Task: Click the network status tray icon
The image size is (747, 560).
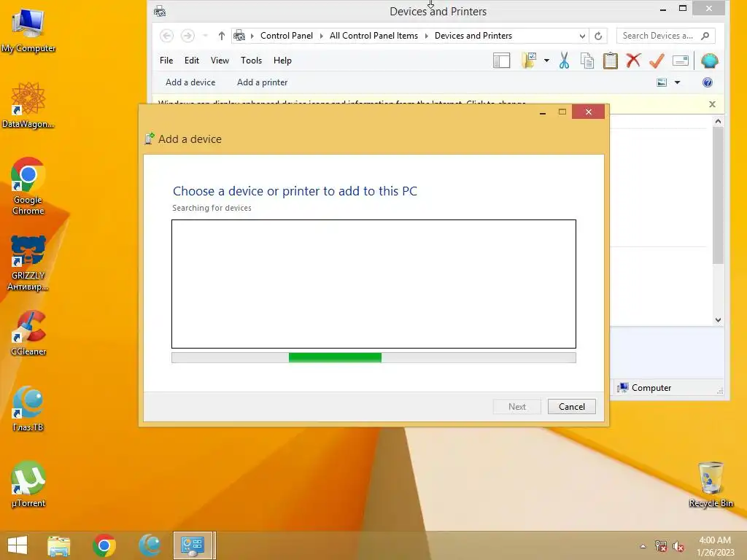Action: (660, 545)
